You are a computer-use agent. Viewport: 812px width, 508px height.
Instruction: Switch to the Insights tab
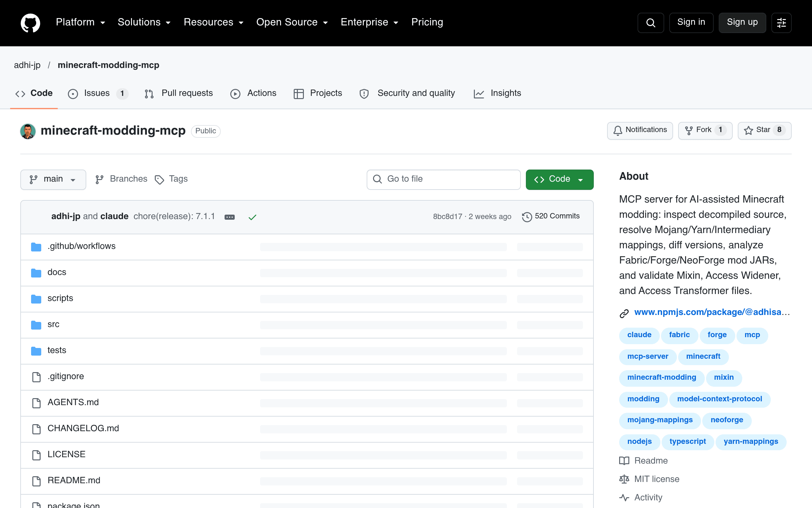[497, 93]
